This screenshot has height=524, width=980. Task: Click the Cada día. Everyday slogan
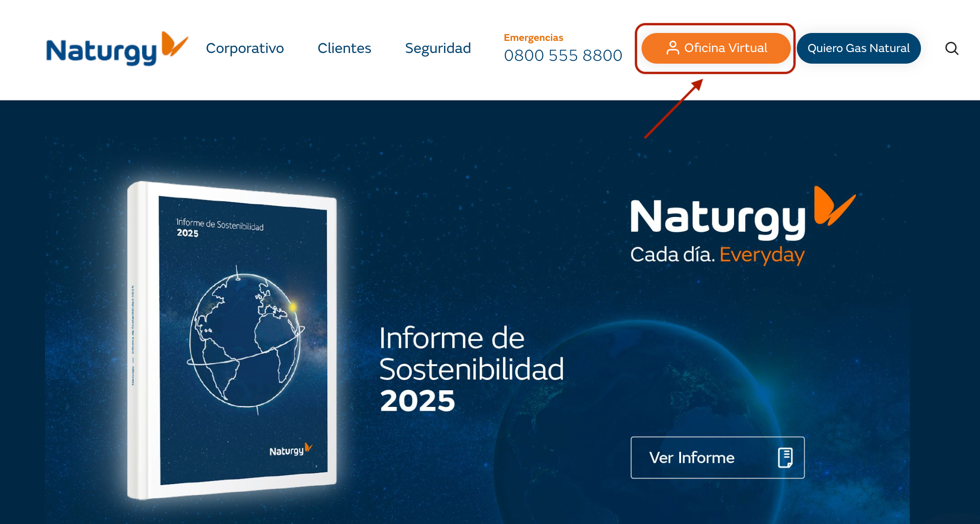717,255
